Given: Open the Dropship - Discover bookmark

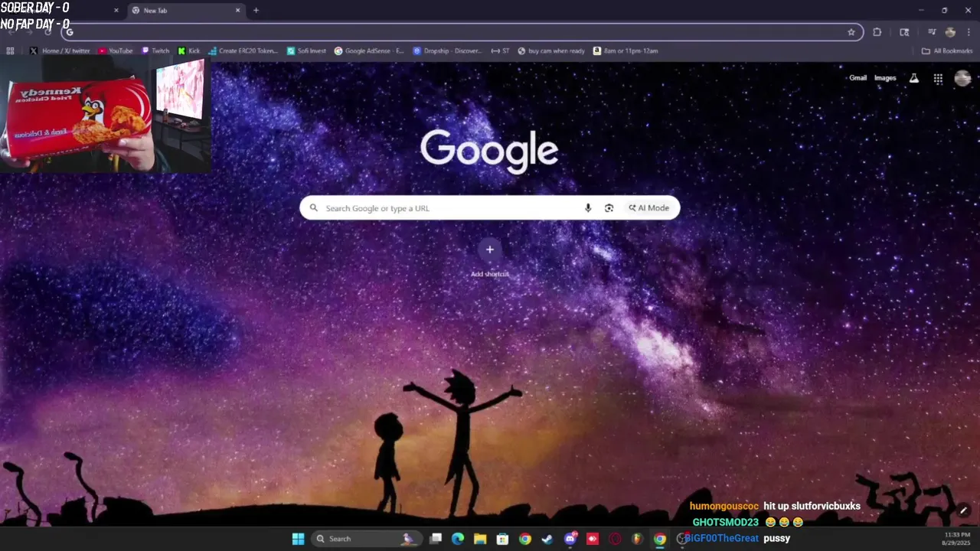Looking at the screenshot, I should tap(447, 51).
